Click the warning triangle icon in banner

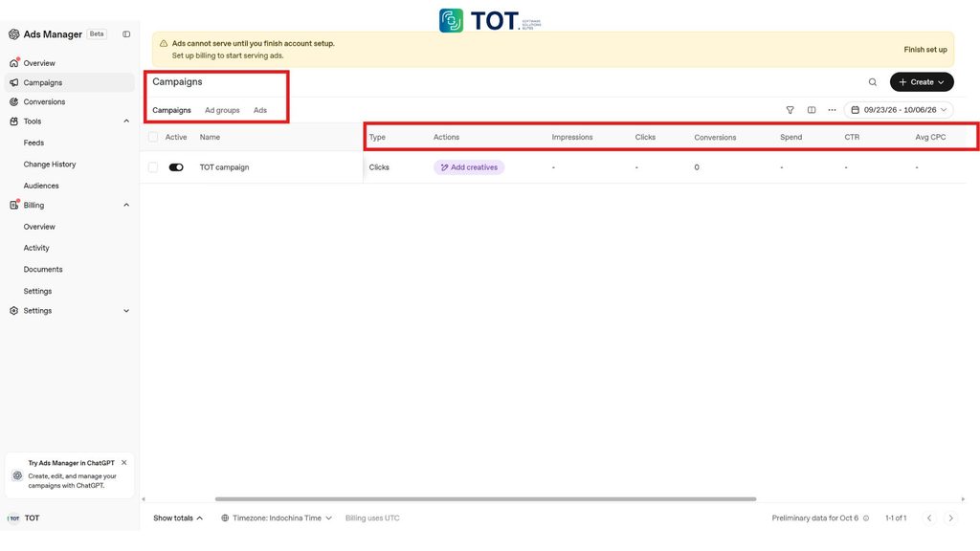[x=163, y=44]
